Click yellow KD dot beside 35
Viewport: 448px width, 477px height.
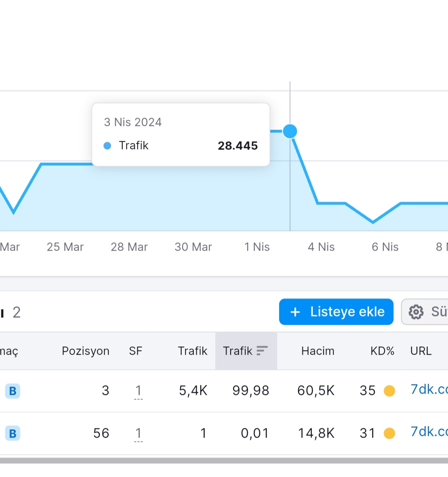(389, 391)
